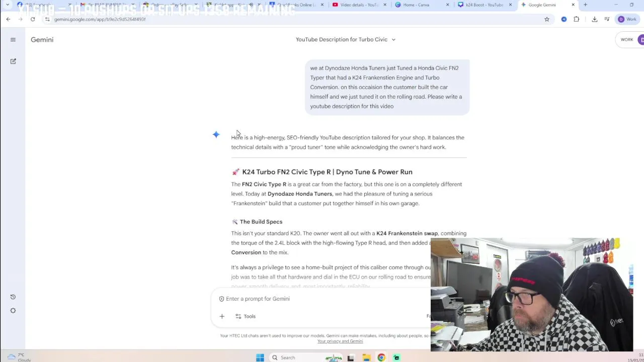Bookmark this page with the star icon

(x=547, y=19)
